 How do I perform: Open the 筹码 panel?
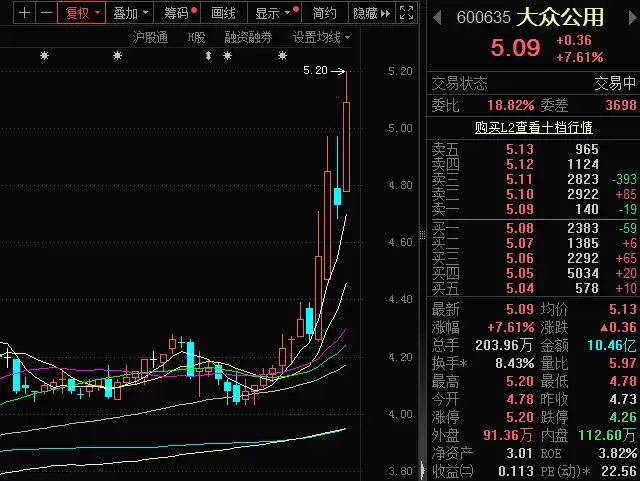(x=180, y=13)
